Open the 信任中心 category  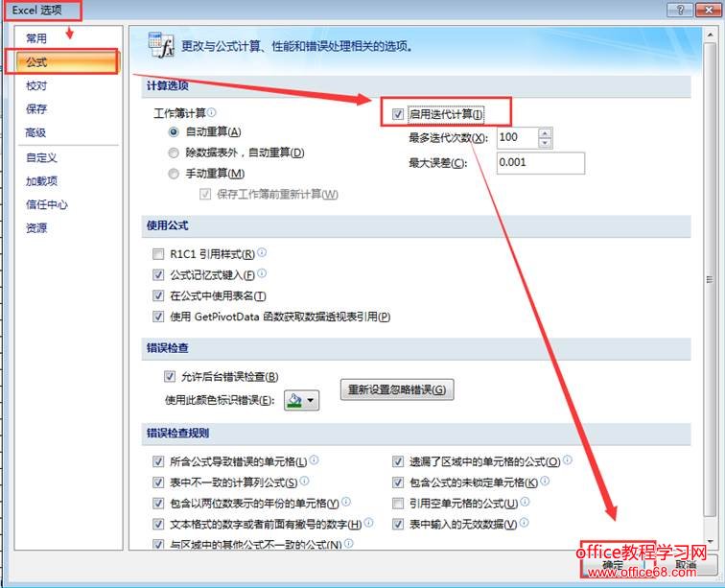[47, 204]
